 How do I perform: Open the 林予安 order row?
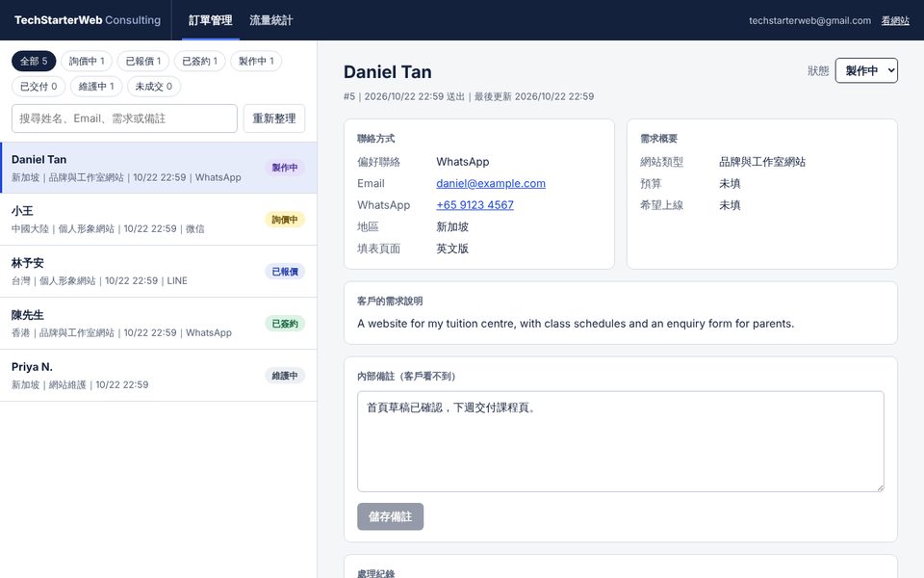(x=159, y=272)
